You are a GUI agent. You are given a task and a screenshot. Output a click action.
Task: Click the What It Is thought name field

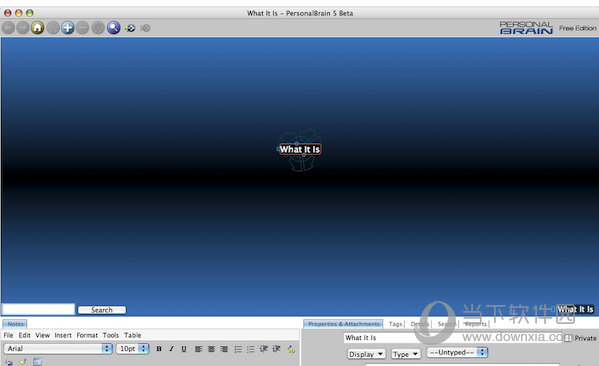453,338
